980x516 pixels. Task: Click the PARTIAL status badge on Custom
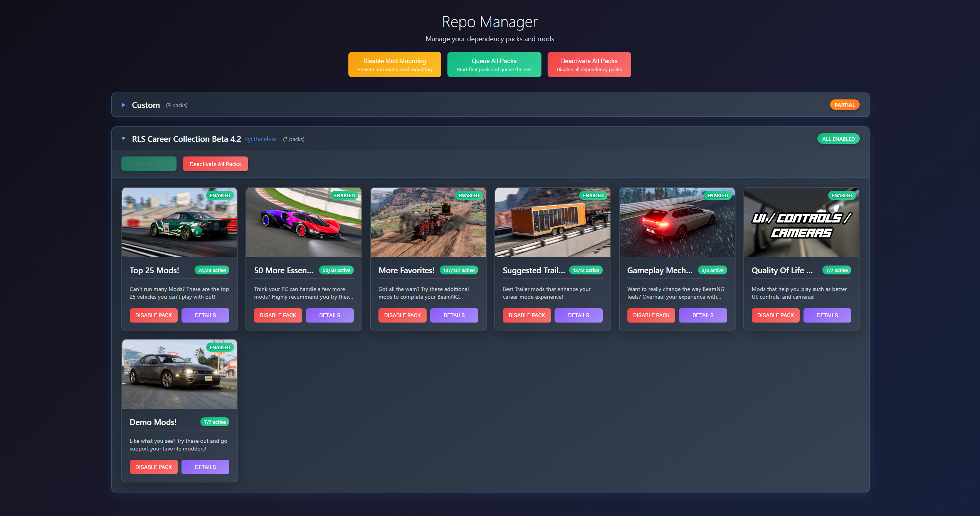click(x=844, y=105)
